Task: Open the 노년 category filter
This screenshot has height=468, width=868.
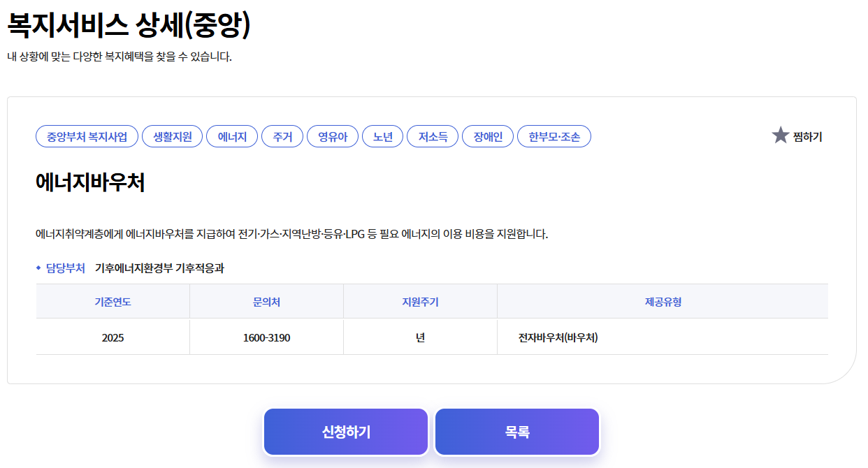Action: (382, 136)
